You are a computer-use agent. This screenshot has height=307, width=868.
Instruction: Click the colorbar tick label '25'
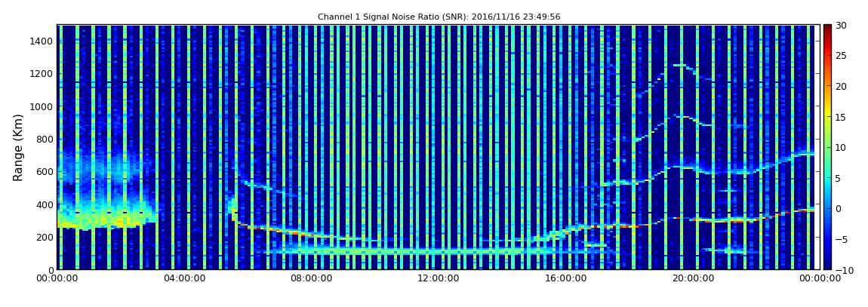[840, 56]
